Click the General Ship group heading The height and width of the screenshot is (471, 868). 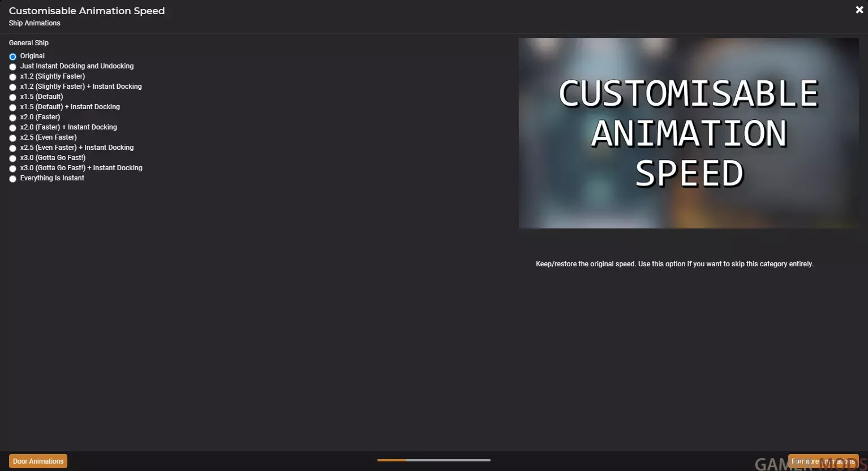pyautogui.click(x=29, y=43)
